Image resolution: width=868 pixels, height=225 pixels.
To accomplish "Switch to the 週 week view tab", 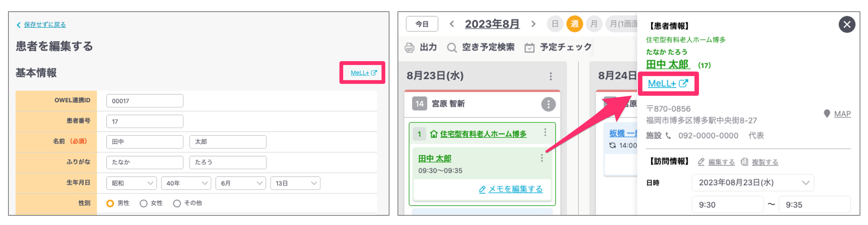I will click(574, 24).
